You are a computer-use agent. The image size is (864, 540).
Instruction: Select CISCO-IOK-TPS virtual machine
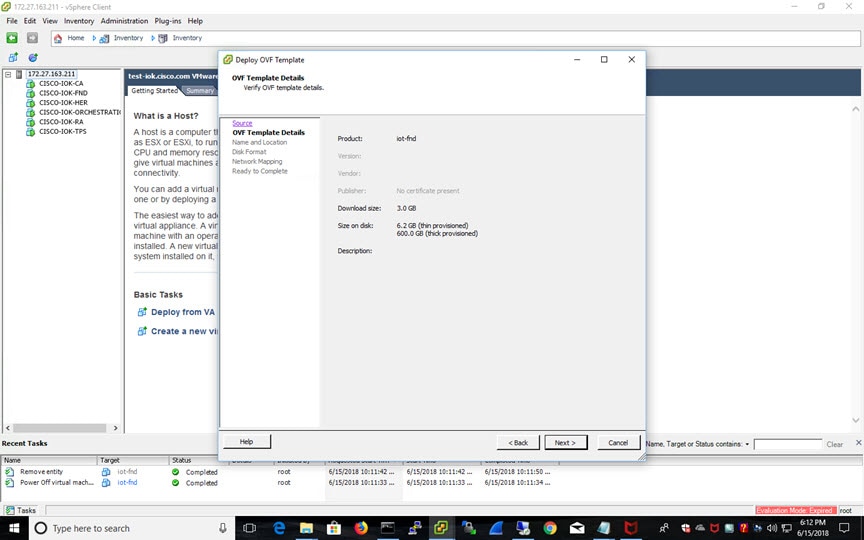click(62, 132)
